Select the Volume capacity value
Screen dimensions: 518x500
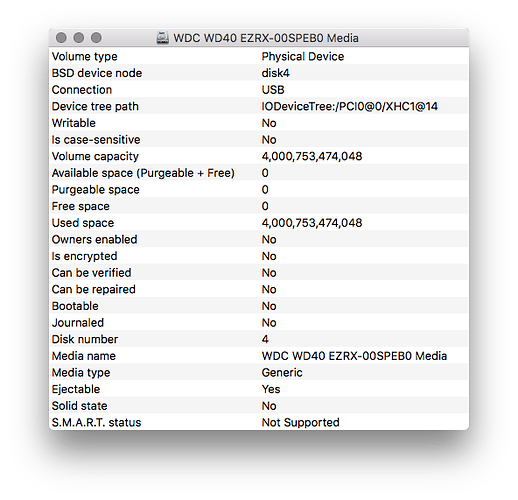(x=312, y=156)
